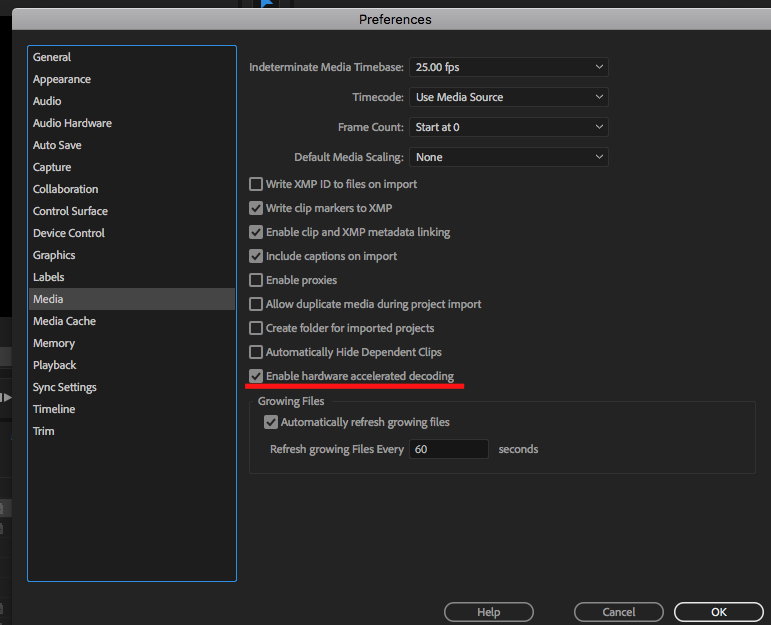Enable Write XMP ID to files on import
Screen dimensions: 771x625
[256, 184]
